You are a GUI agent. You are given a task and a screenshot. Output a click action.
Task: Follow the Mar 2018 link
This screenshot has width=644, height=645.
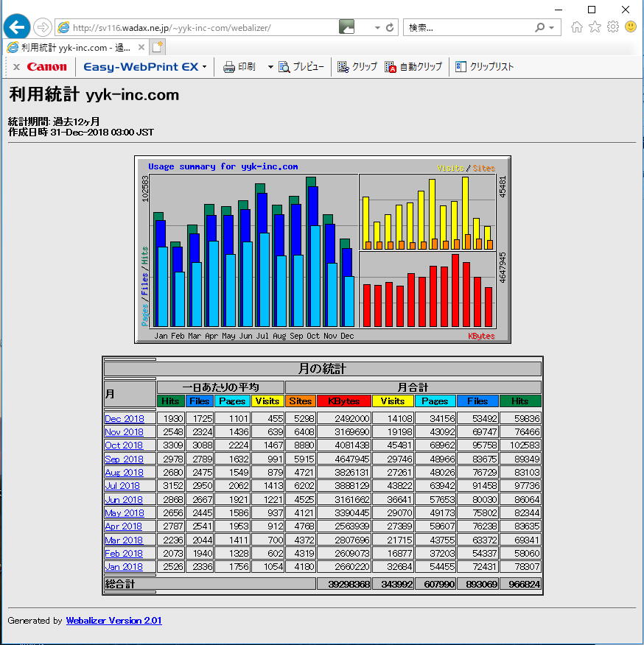point(124,540)
